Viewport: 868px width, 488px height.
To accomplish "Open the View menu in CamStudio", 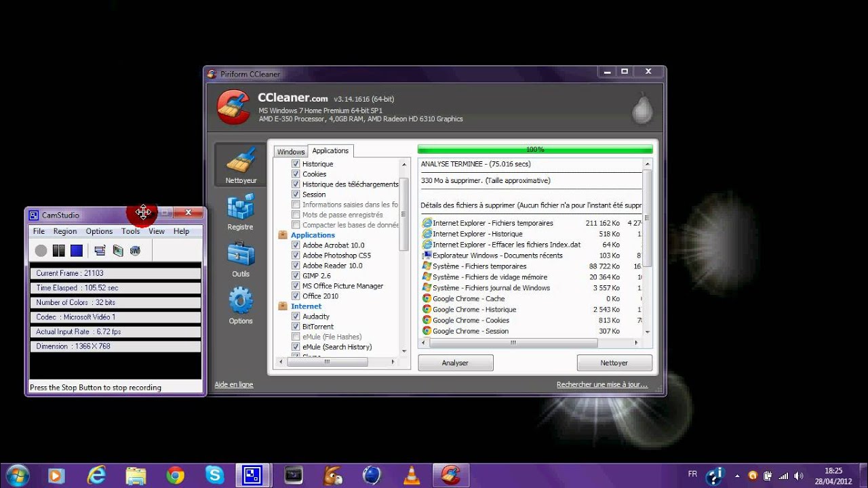I will point(157,231).
